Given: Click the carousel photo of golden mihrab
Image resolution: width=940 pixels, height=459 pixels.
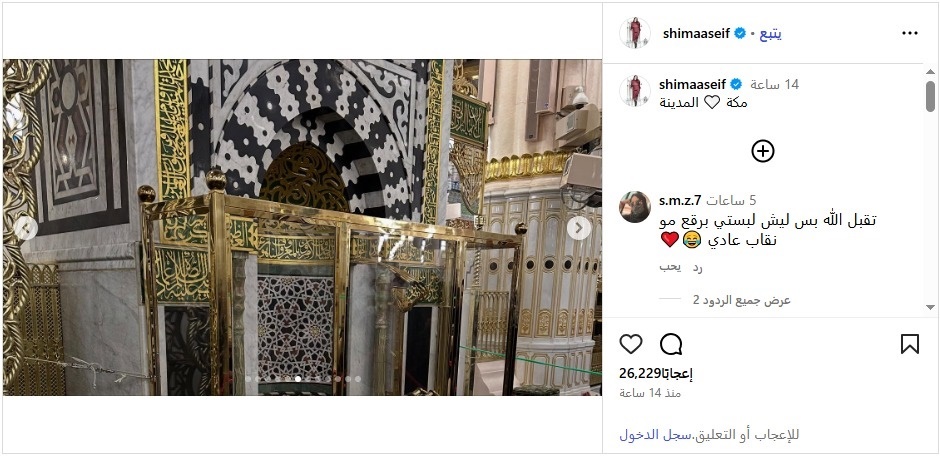Looking at the screenshot, I should [302, 227].
